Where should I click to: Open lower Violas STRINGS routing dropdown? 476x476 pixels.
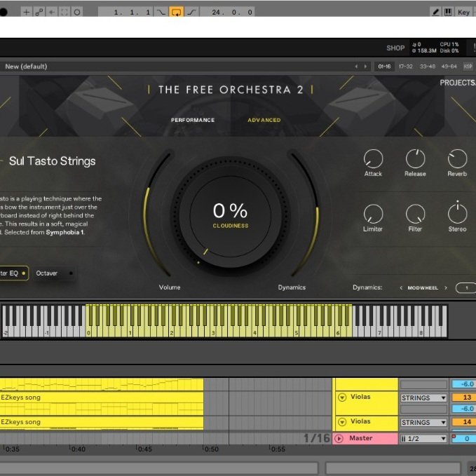click(423, 422)
